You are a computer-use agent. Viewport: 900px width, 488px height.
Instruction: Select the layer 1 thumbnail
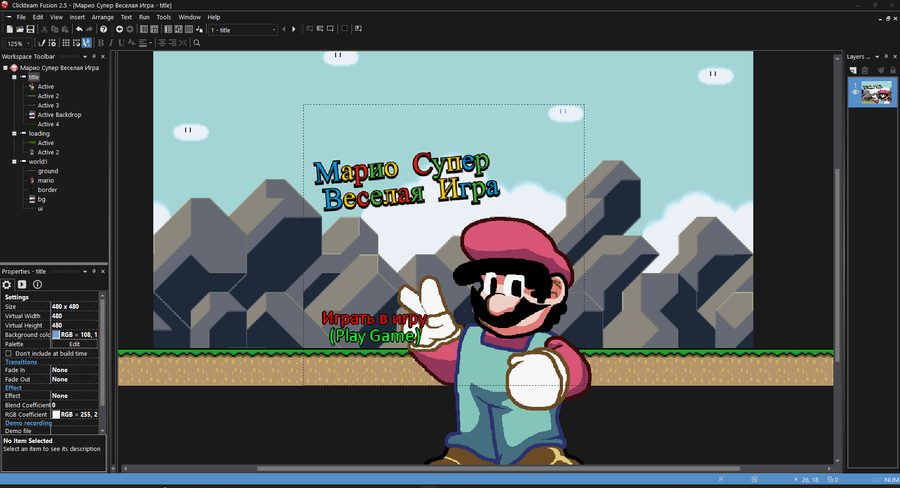876,92
